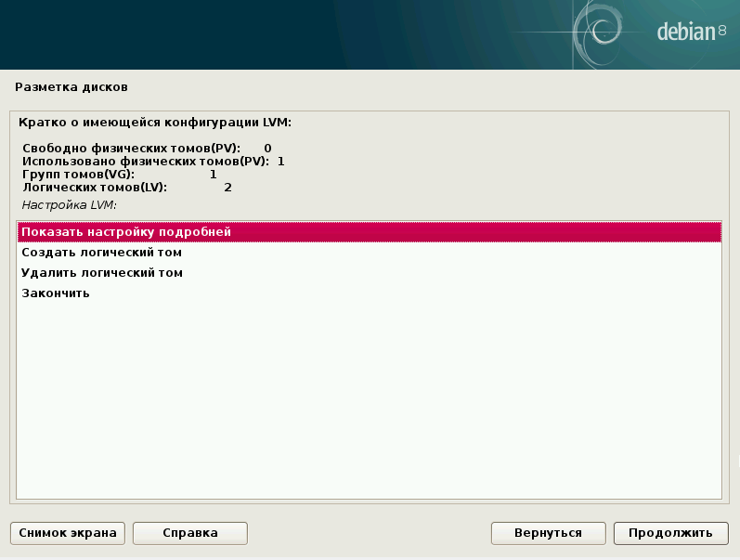Click the "Использовано физических томов(PV)" line
Image resolution: width=740 pixels, height=560 pixels.
point(145,161)
